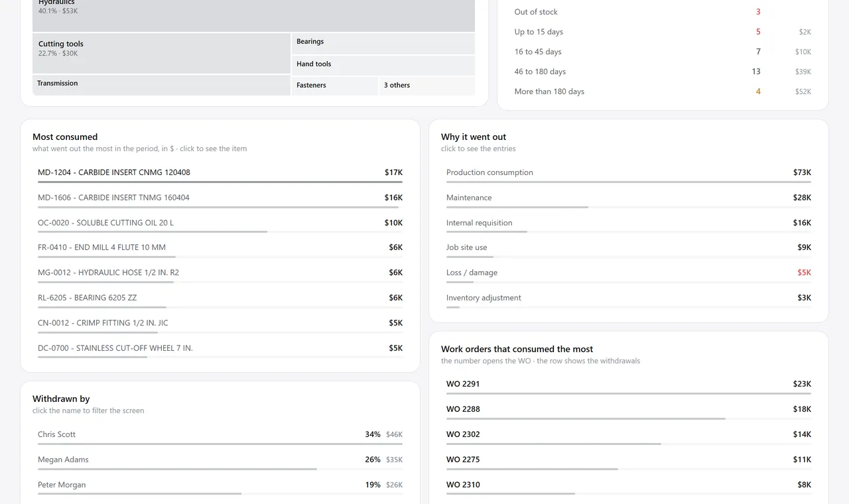Screen dimensions: 849x504
Task: Select the Cutting tools treemap tile
Action: pyautogui.click(x=161, y=54)
